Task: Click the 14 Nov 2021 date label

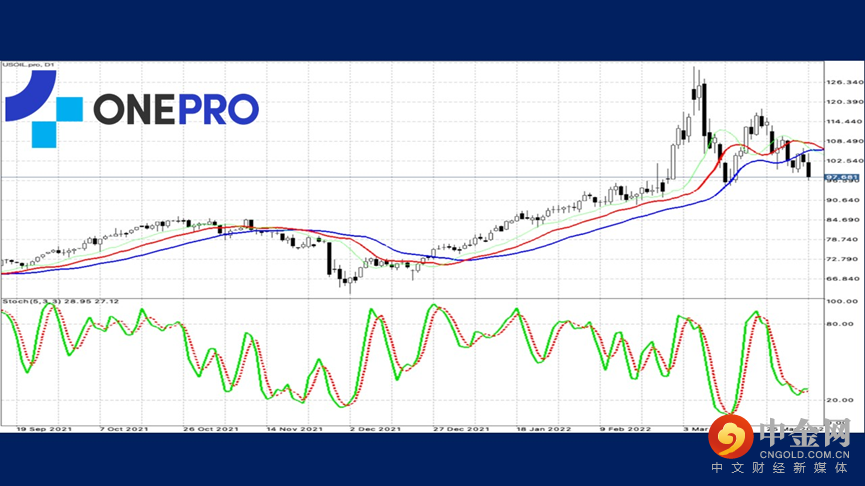Action: coord(295,429)
